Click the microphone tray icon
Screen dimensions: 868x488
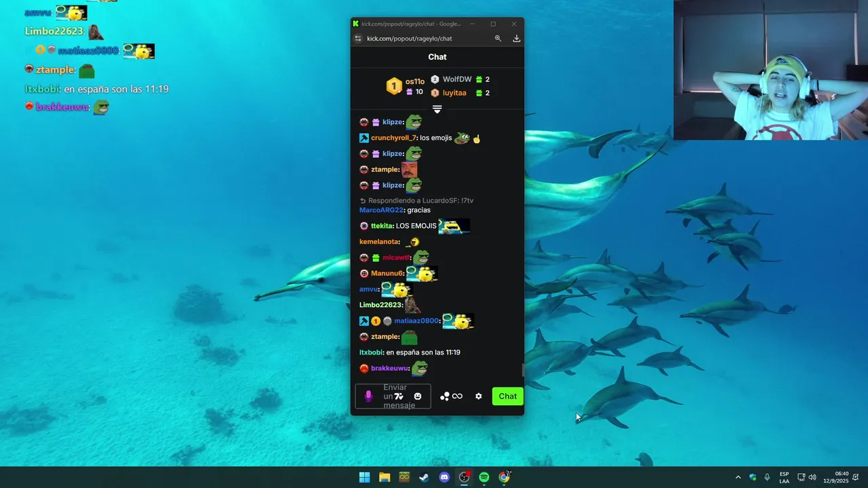tap(767, 477)
